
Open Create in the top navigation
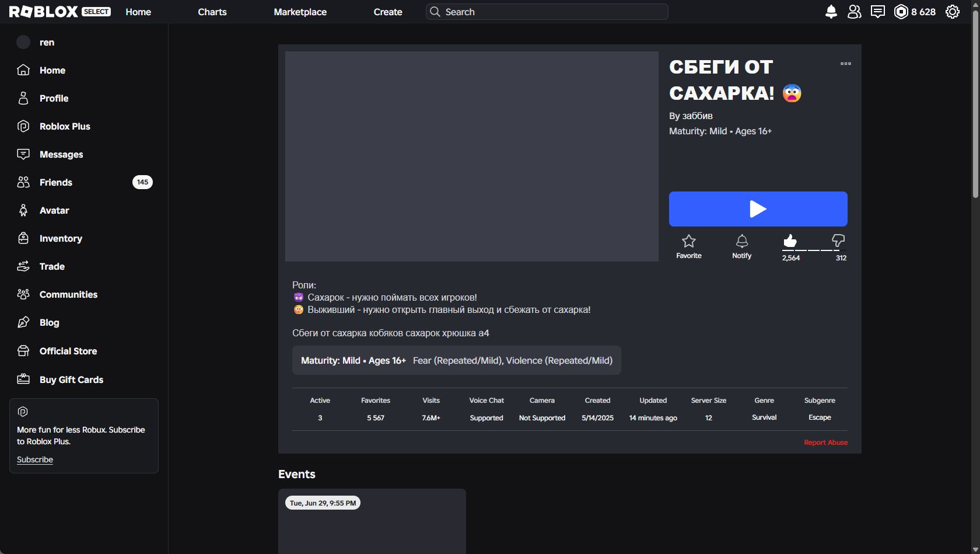pyautogui.click(x=388, y=12)
